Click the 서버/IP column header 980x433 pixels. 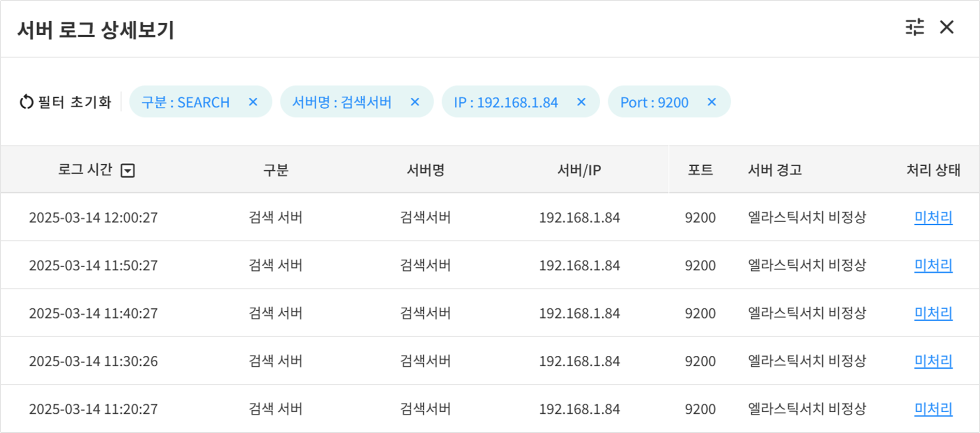579,170
